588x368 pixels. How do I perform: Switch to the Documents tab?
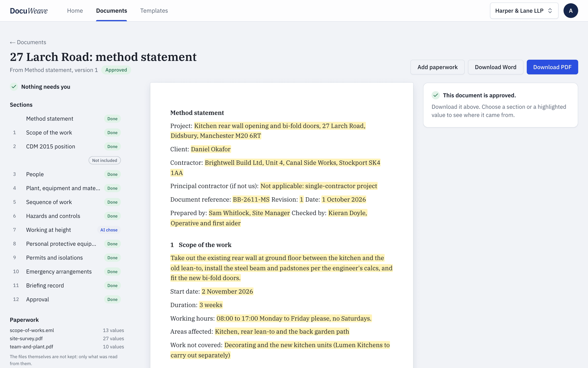111,11
